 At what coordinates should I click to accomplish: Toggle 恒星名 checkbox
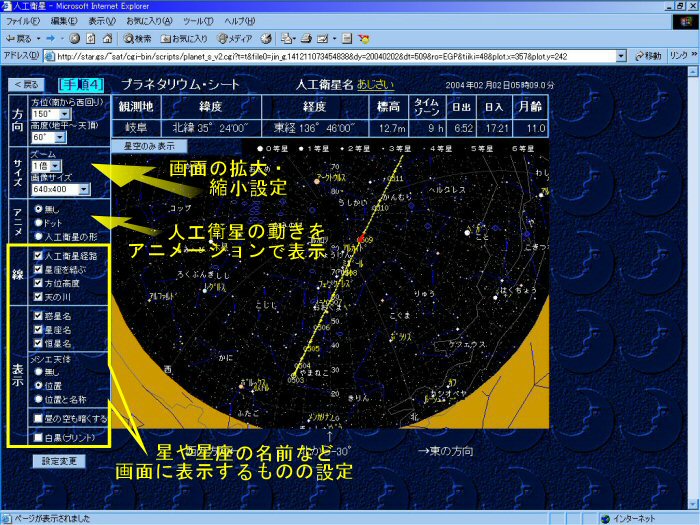pyautogui.click(x=38, y=344)
